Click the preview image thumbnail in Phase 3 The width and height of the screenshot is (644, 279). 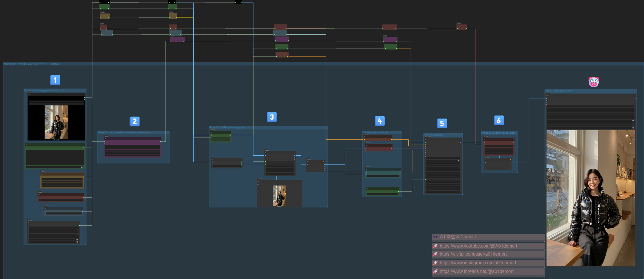tap(279, 196)
